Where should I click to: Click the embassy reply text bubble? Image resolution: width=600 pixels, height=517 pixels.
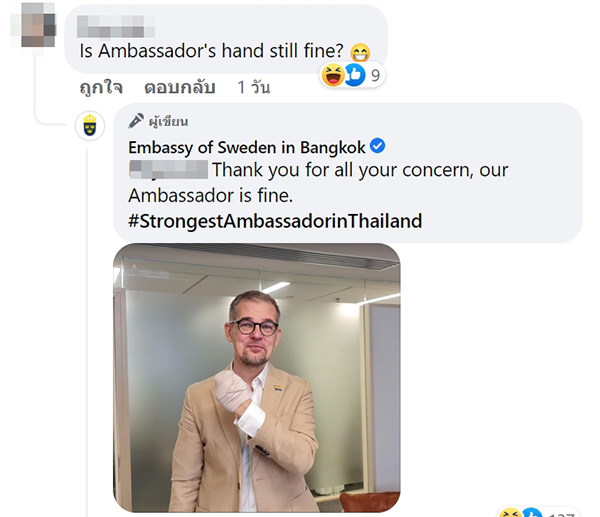(348, 173)
